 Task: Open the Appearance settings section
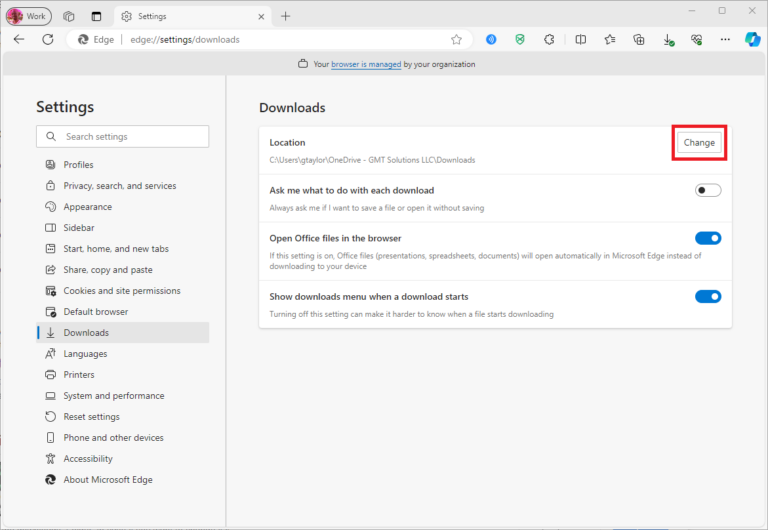pyautogui.click(x=122, y=207)
